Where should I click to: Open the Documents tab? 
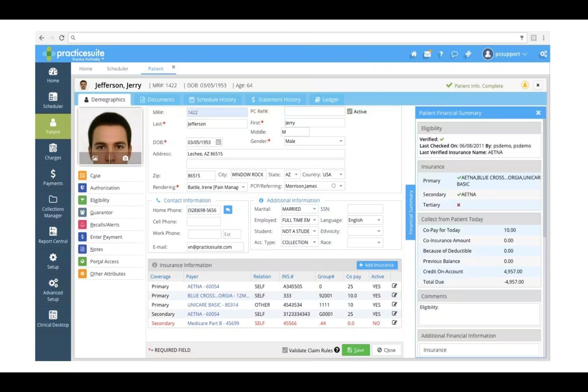[157, 100]
